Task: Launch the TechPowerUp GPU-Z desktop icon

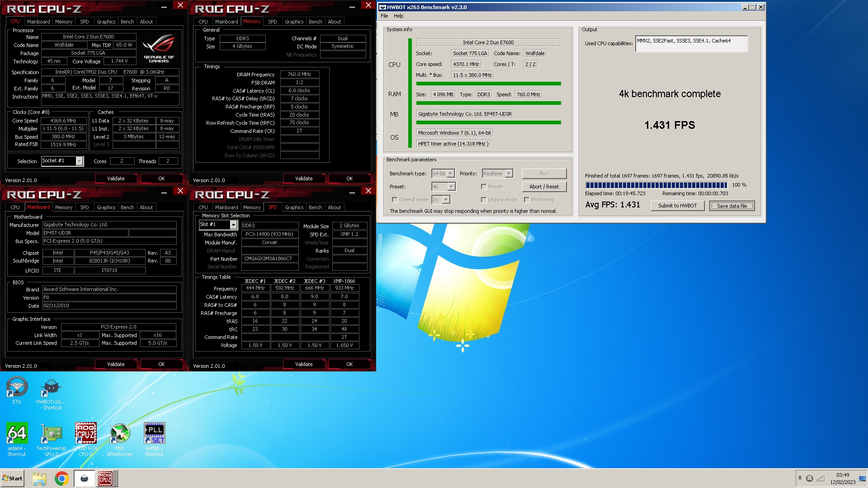Action: point(51,439)
